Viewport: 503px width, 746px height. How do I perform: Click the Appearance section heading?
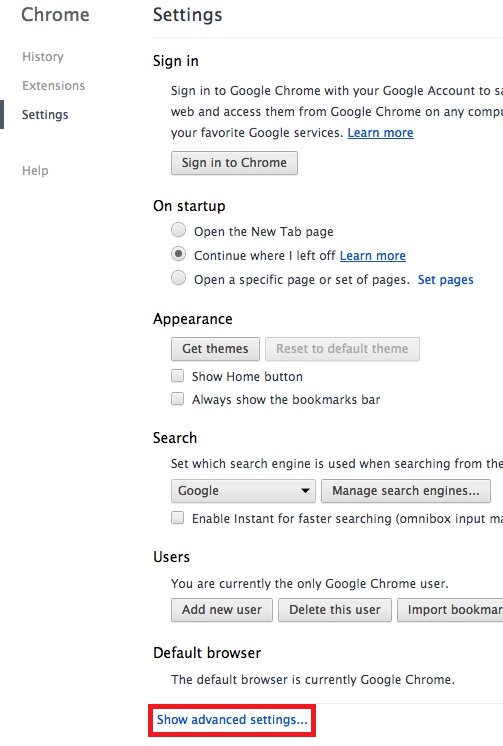coord(193,319)
